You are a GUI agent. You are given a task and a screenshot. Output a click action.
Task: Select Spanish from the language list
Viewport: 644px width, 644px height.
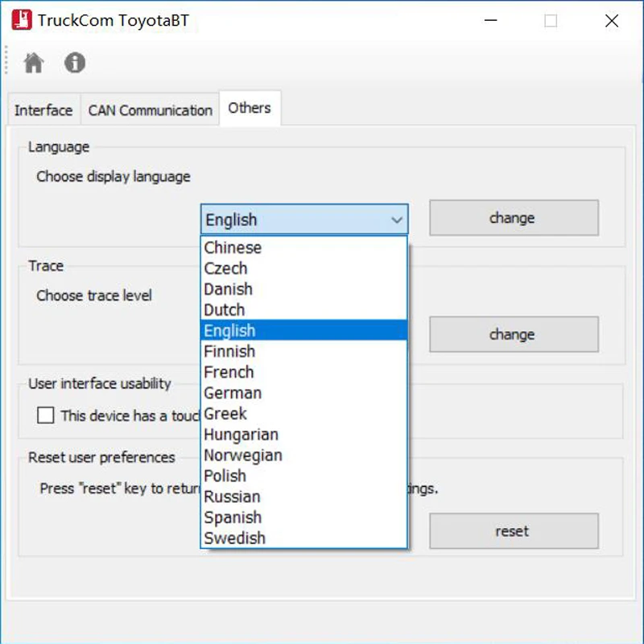point(233,518)
